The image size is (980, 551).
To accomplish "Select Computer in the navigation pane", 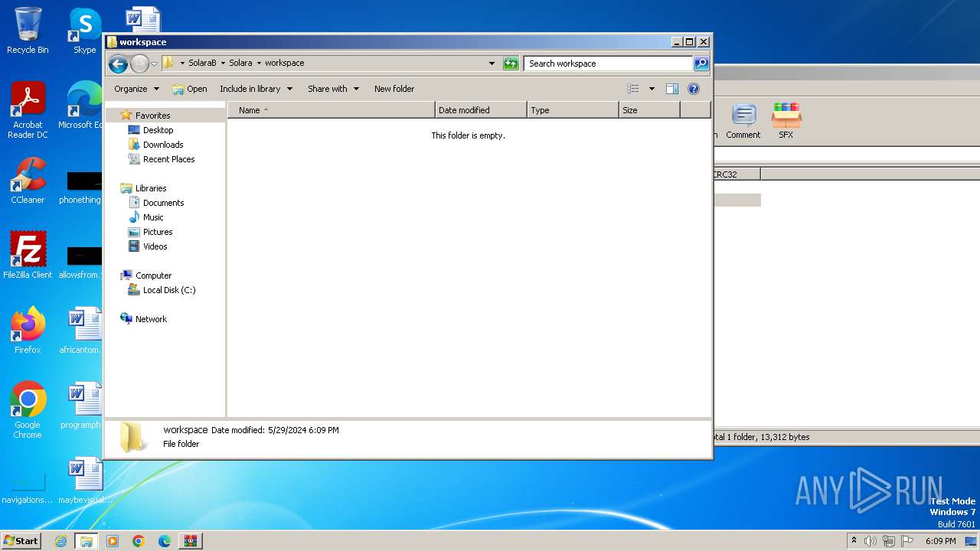I will [153, 275].
